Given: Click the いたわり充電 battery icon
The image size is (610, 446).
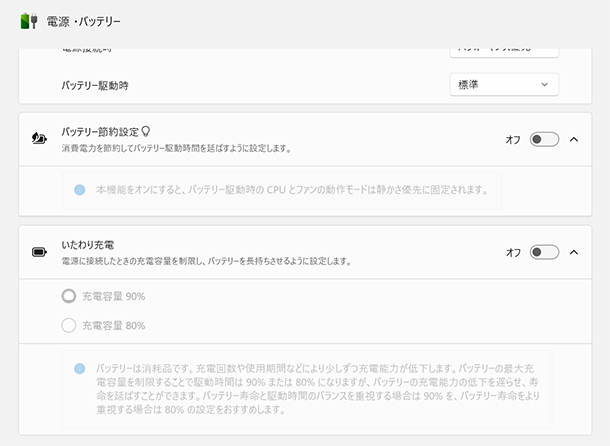Looking at the screenshot, I should point(39,252).
